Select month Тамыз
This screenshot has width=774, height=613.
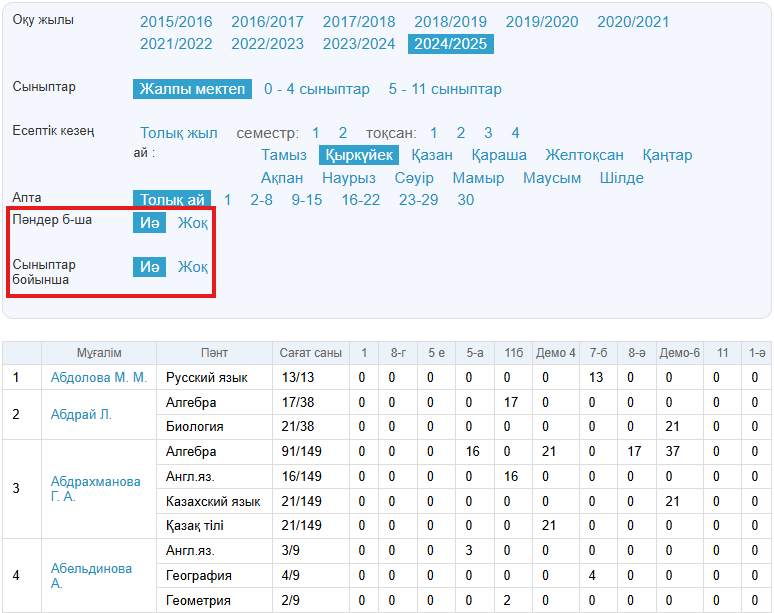(x=284, y=155)
